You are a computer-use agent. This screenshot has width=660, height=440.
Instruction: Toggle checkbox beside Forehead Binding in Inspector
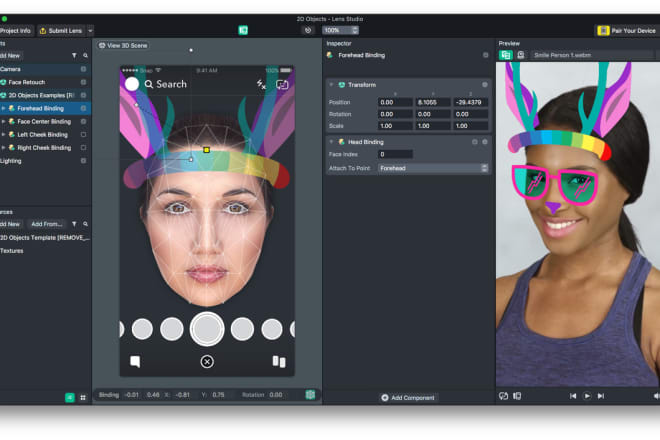coord(485,55)
